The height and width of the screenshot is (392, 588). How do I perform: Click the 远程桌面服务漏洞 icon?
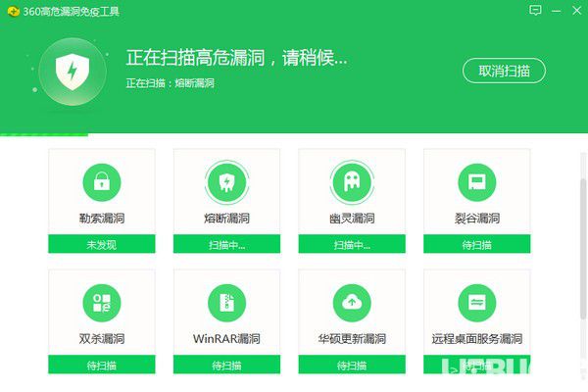[477, 303]
